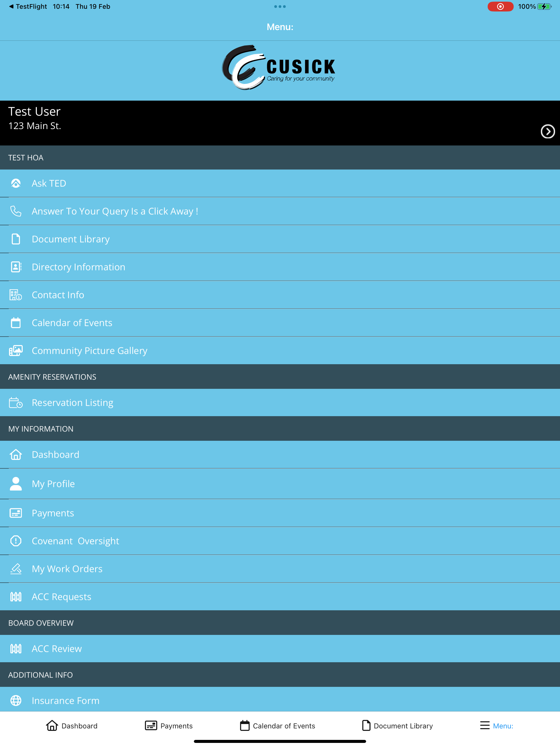Click the home icon in the Dashboard menu row

[16, 454]
